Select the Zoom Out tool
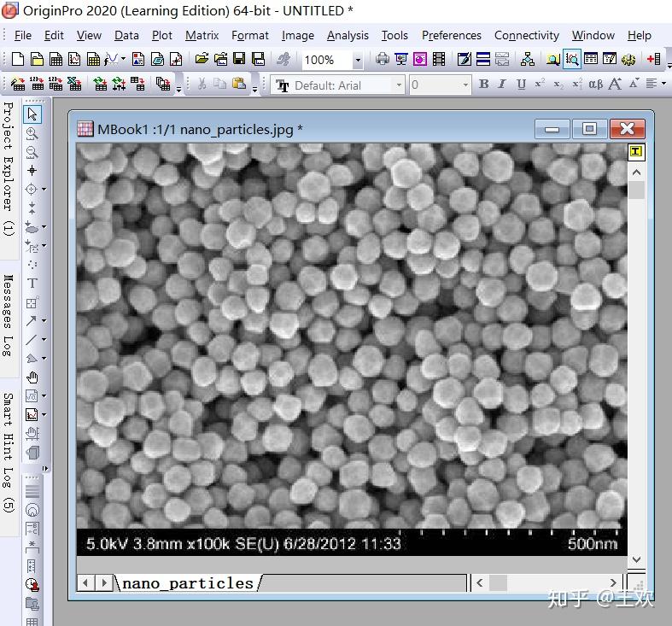 pos(32,152)
